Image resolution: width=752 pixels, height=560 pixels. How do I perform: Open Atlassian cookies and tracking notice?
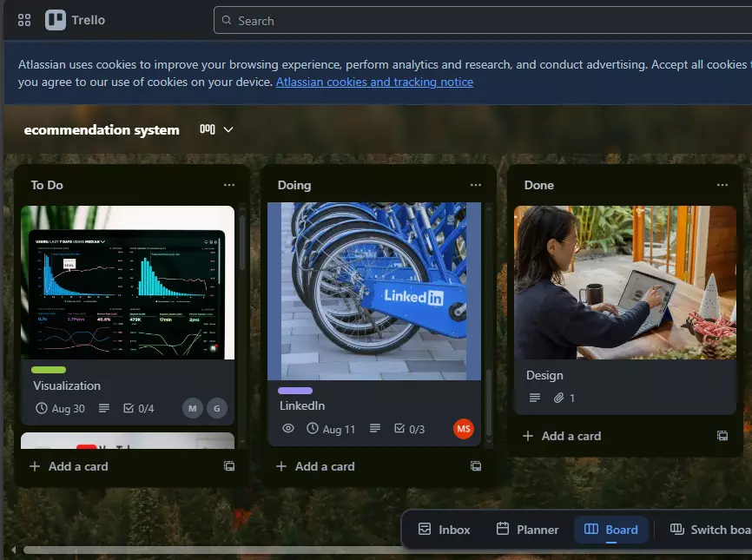tap(374, 82)
